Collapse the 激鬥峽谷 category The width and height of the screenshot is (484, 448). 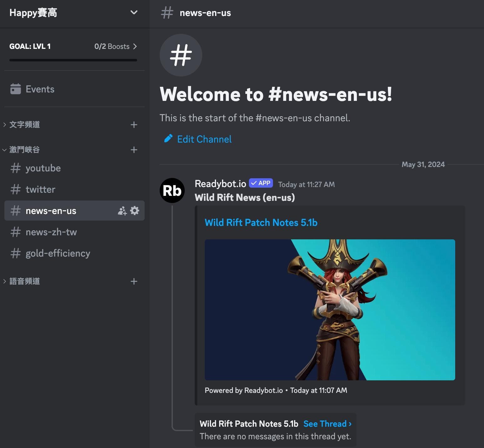point(24,149)
